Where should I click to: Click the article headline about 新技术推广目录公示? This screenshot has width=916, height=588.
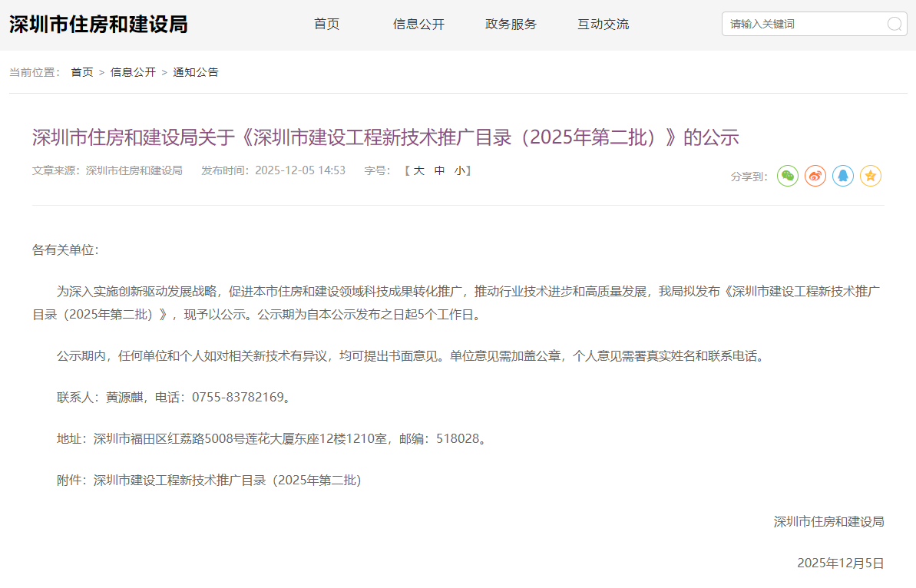(385, 137)
